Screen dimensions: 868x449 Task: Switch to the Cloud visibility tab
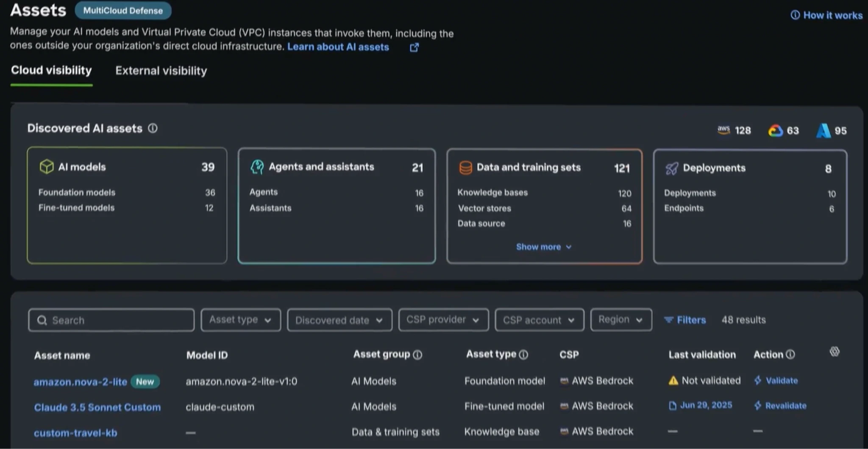[x=51, y=70]
